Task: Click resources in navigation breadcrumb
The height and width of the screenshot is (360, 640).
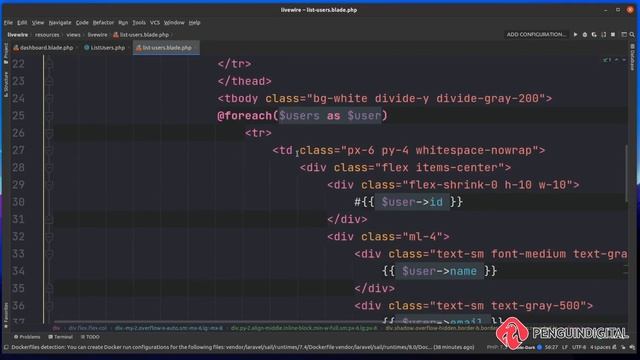Action: (x=47, y=35)
